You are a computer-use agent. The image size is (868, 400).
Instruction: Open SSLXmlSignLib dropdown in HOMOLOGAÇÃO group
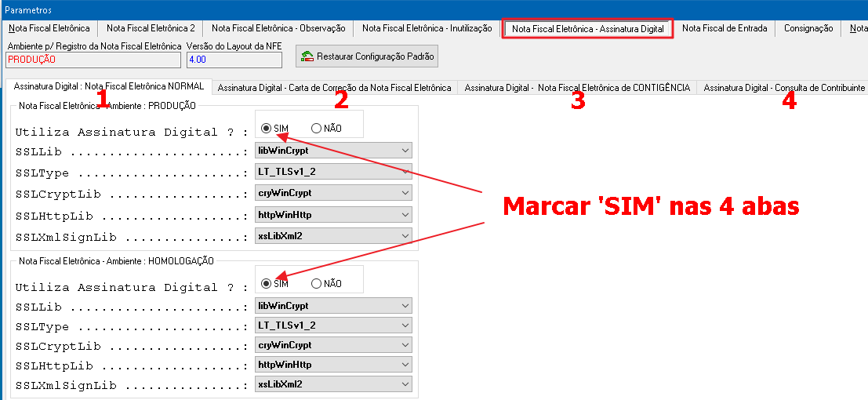click(x=333, y=384)
